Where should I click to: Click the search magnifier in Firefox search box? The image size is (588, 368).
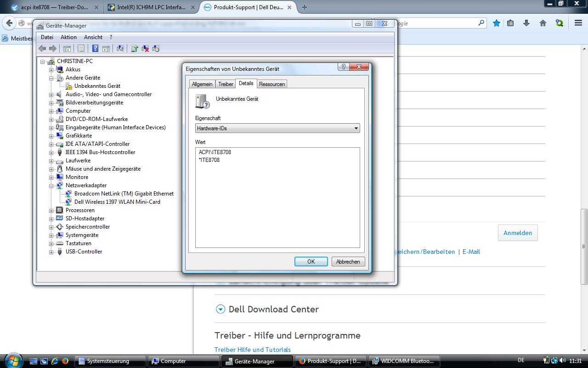click(481, 23)
